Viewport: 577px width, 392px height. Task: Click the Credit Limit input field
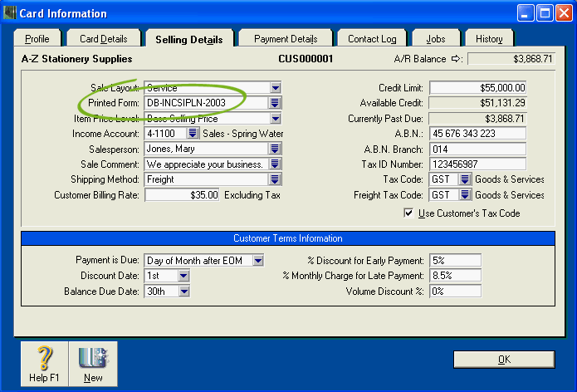(477, 87)
